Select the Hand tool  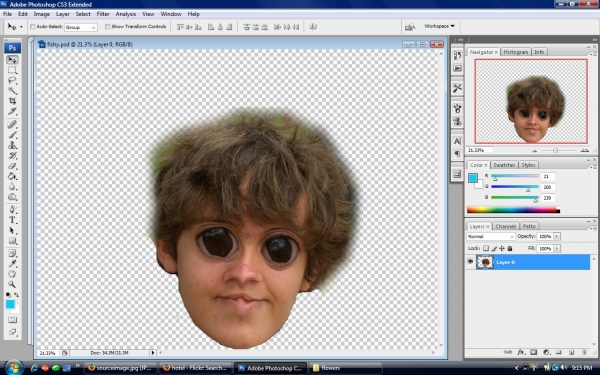click(12, 274)
